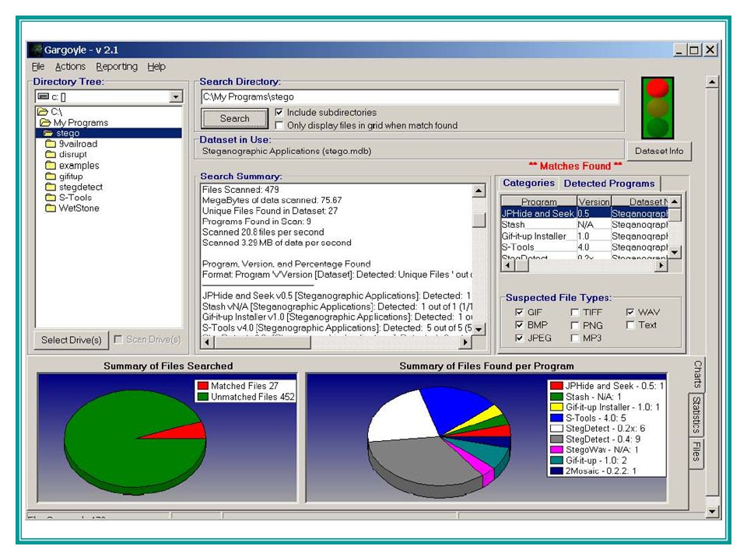The image size is (747, 560).
Task: Select Stash row in program list
Action: point(584,224)
